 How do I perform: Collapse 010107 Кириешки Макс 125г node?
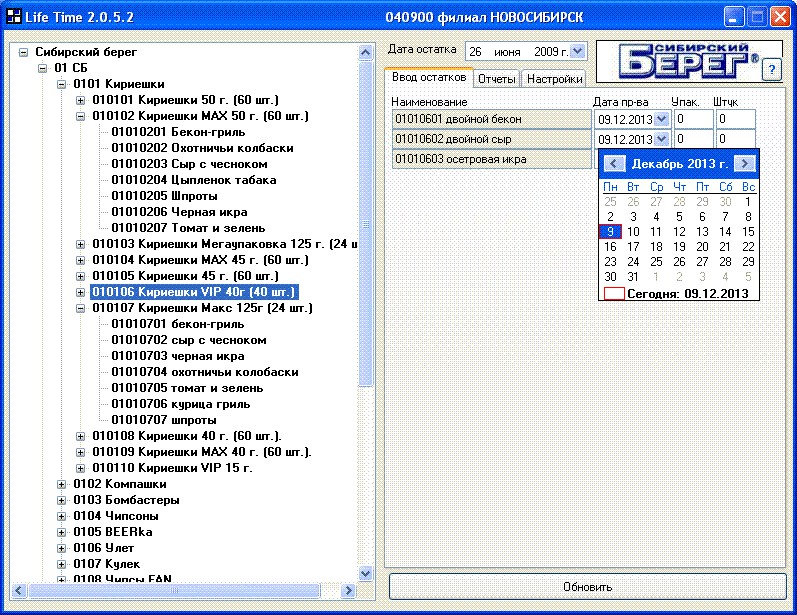(x=80, y=309)
